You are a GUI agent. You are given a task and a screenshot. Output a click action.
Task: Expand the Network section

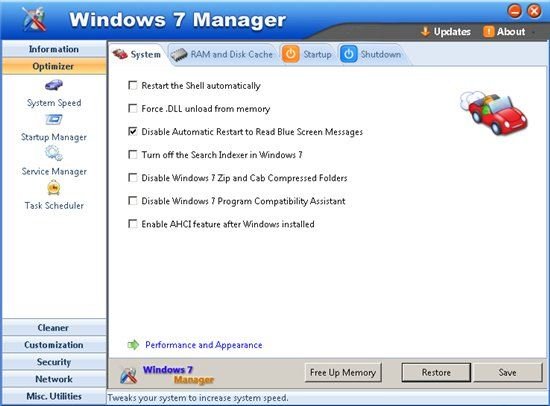coord(54,379)
